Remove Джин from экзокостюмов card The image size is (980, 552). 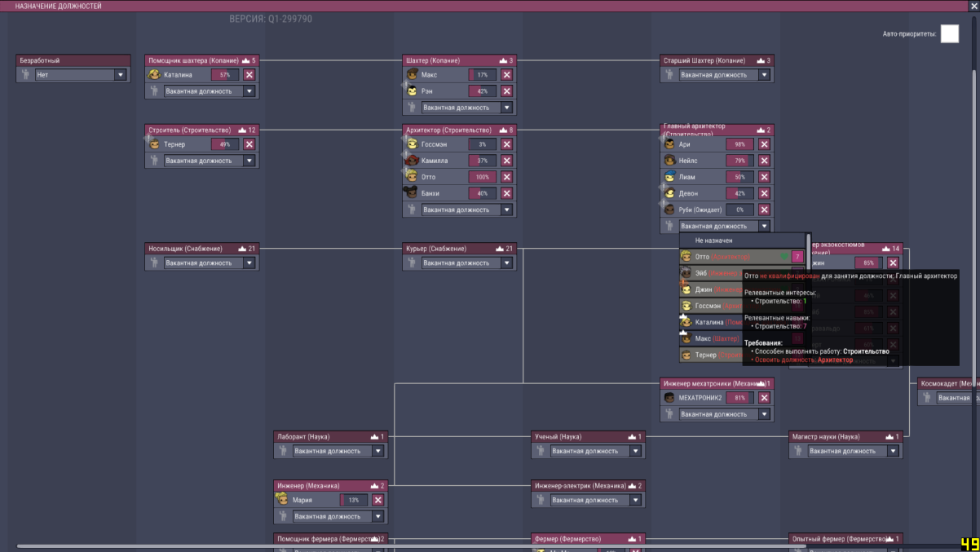click(x=894, y=263)
